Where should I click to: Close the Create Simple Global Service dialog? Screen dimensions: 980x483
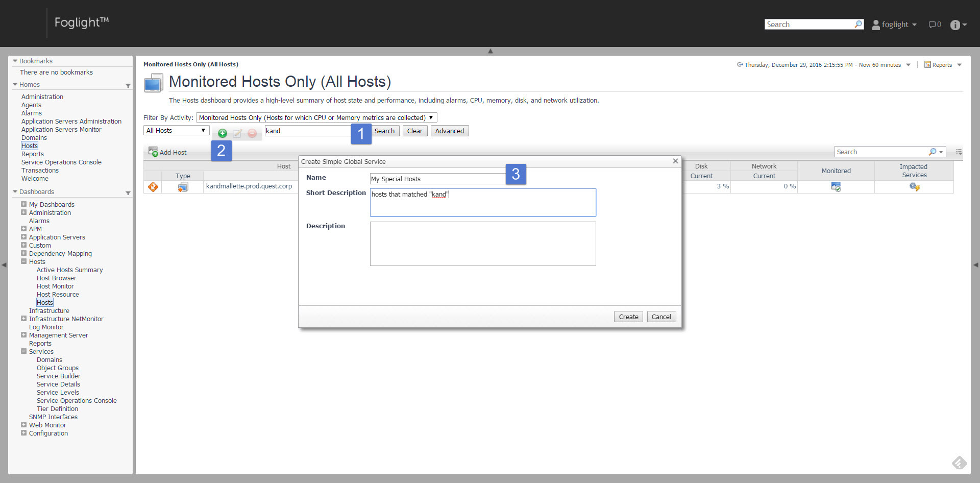[x=675, y=161]
